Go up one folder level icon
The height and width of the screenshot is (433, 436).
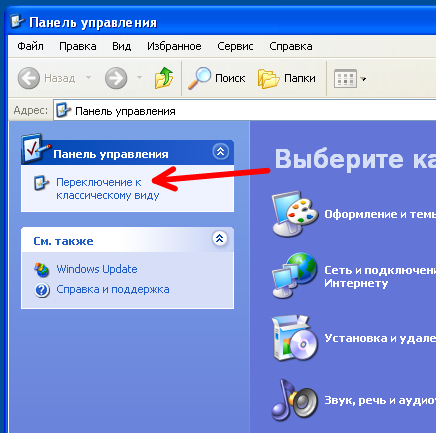pos(164,78)
